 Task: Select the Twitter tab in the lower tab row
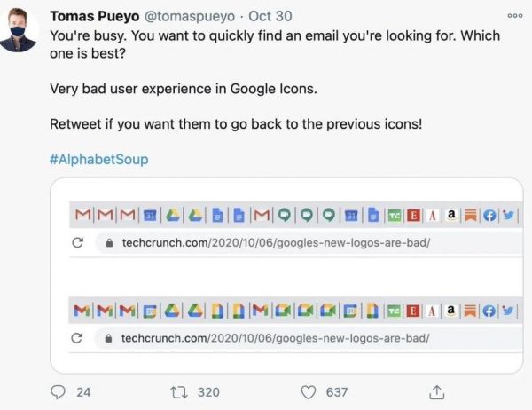click(x=506, y=311)
